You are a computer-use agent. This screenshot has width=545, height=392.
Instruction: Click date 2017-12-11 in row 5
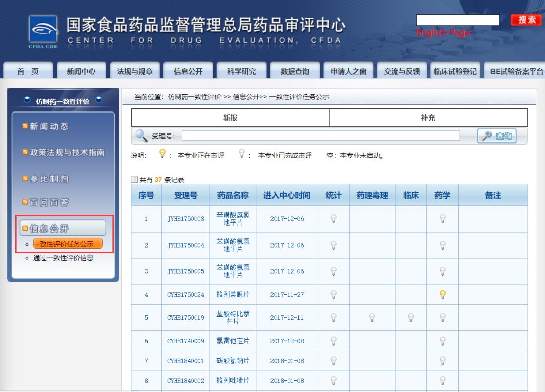(x=287, y=318)
